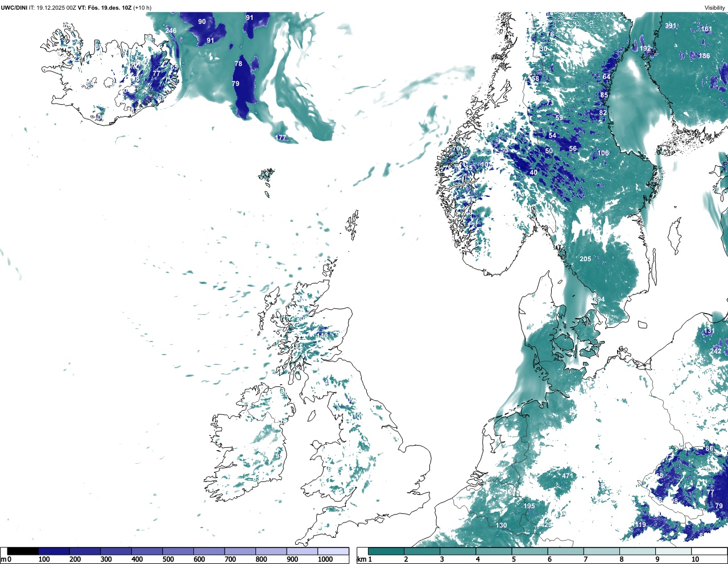This screenshot has width=728, height=564.
Task: Click the '242' visibility value on the right edge
Action: coord(715,351)
